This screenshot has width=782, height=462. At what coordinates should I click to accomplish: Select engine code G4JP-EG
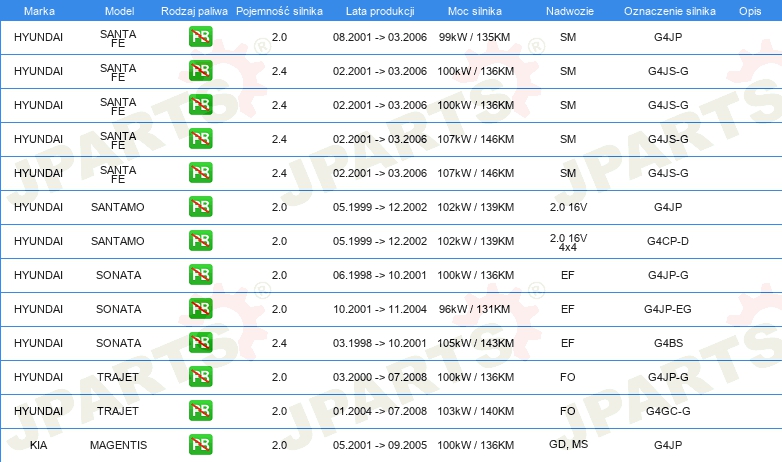point(668,309)
